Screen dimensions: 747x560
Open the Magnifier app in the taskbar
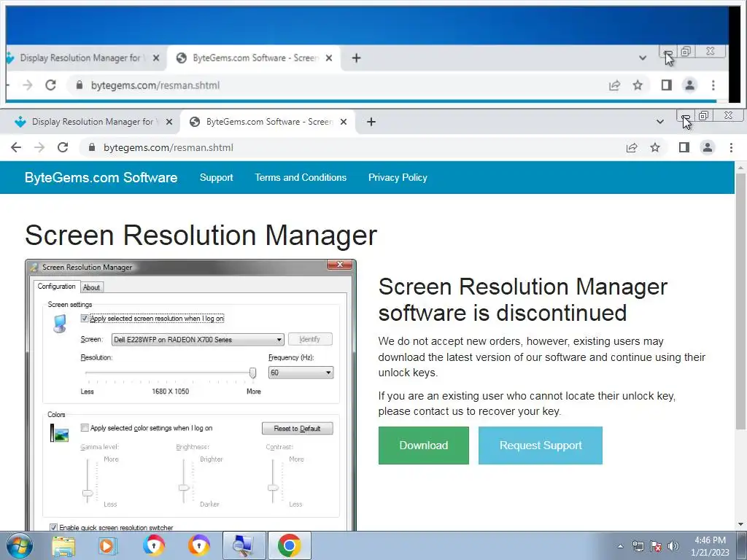click(244, 545)
